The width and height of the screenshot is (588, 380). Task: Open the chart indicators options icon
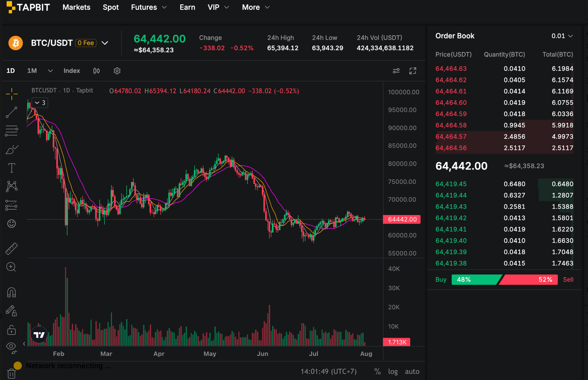pyautogui.click(x=396, y=71)
